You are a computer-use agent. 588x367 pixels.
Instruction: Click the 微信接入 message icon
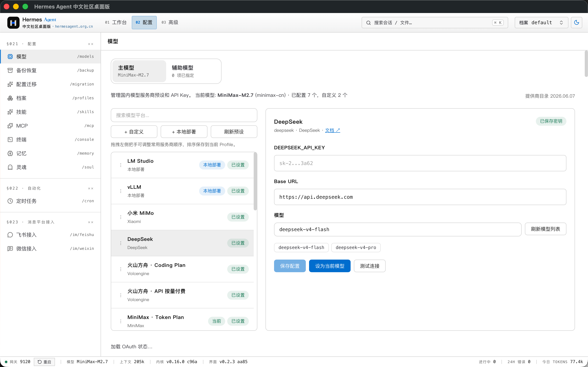click(x=10, y=249)
